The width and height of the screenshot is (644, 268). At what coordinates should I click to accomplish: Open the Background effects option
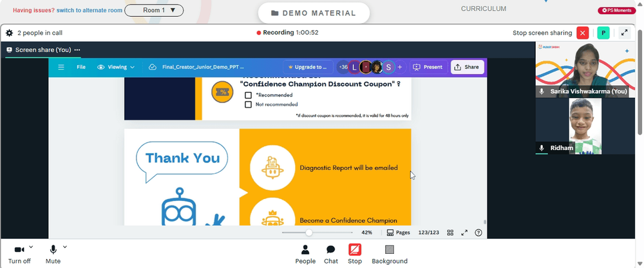point(390,254)
